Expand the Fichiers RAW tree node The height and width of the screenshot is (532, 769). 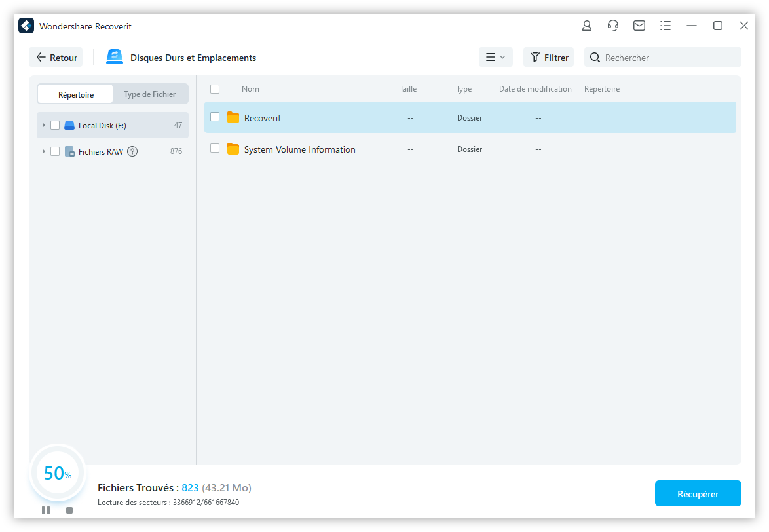point(43,151)
